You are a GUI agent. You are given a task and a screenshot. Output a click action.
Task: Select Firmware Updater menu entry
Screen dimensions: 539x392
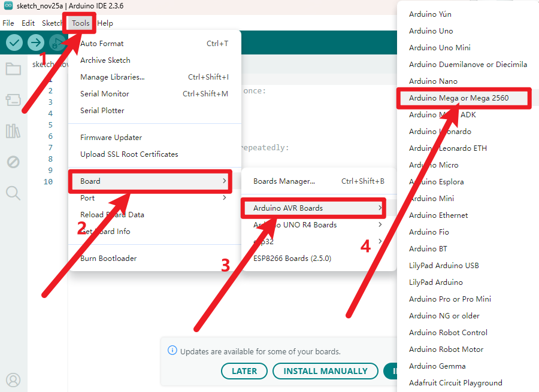[x=155, y=138]
